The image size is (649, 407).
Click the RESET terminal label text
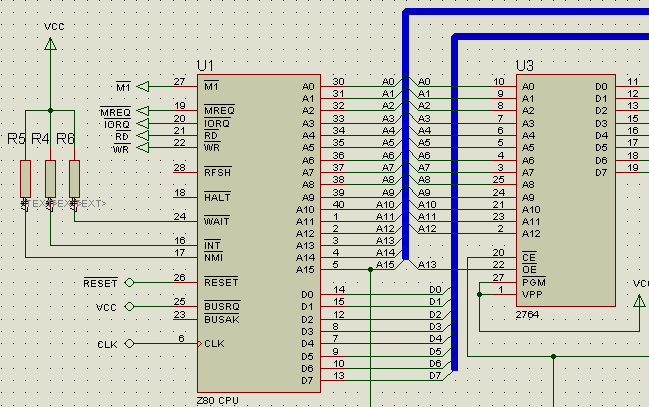(x=101, y=283)
